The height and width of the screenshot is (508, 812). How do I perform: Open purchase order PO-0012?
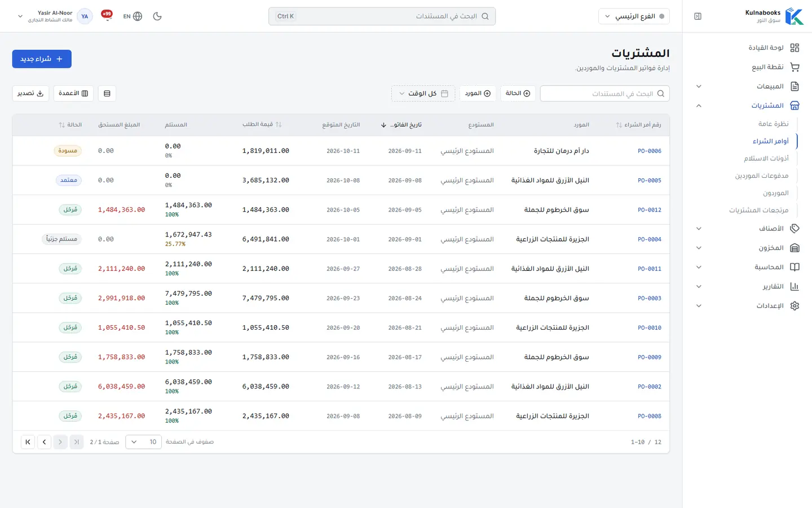[649, 210]
